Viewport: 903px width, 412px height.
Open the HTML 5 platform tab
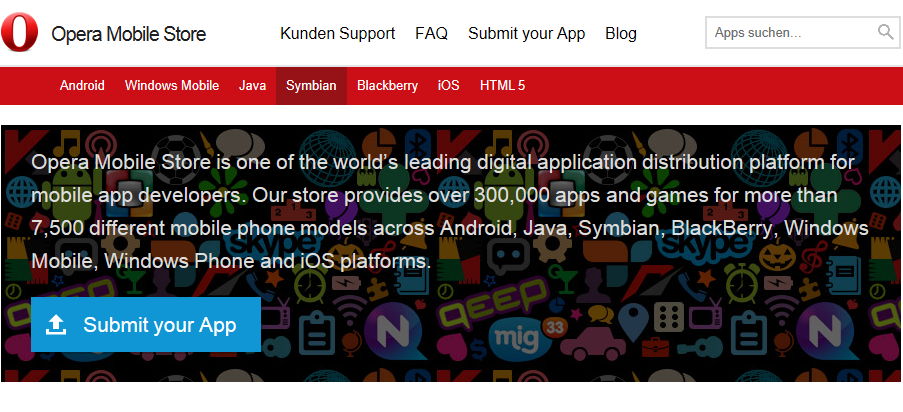pyautogui.click(x=502, y=86)
